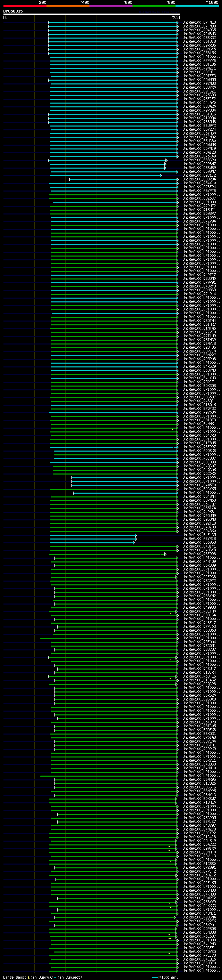Click the cyan alignment bar for UniRef100_B9S1J2
222x980 pixels.
point(106,176)
